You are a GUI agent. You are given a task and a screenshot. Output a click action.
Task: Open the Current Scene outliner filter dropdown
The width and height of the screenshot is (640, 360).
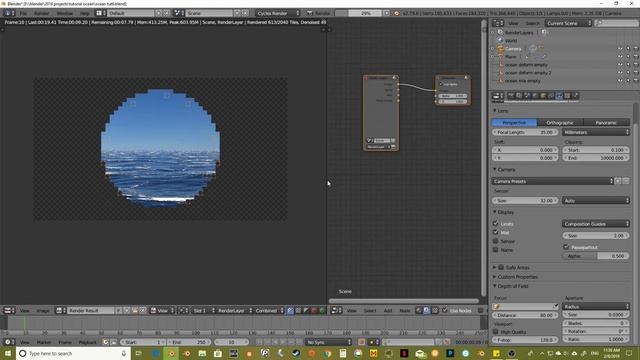[x=569, y=23]
